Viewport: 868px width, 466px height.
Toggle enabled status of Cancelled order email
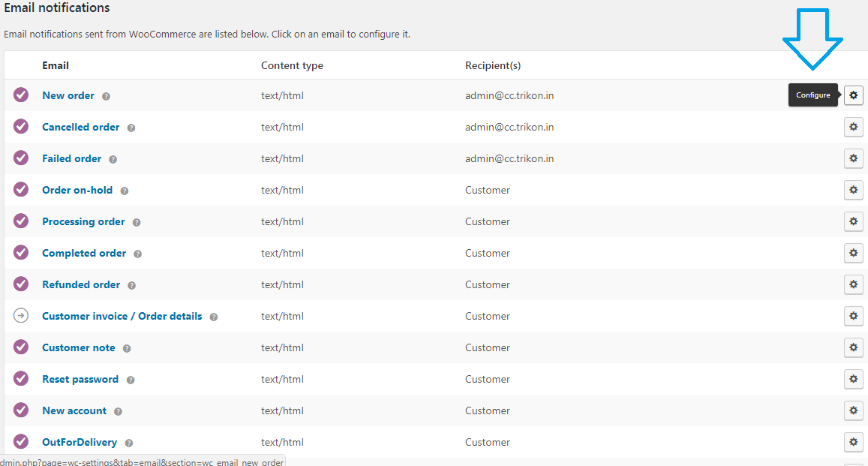point(21,126)
